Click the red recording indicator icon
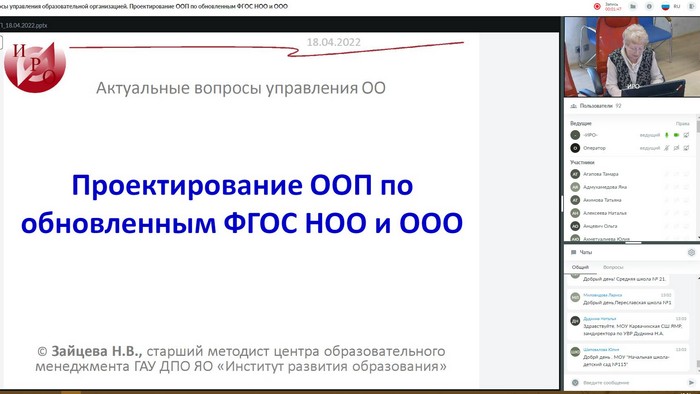The width and height of the screenshot is (700, 394). [x=597, y=6]
